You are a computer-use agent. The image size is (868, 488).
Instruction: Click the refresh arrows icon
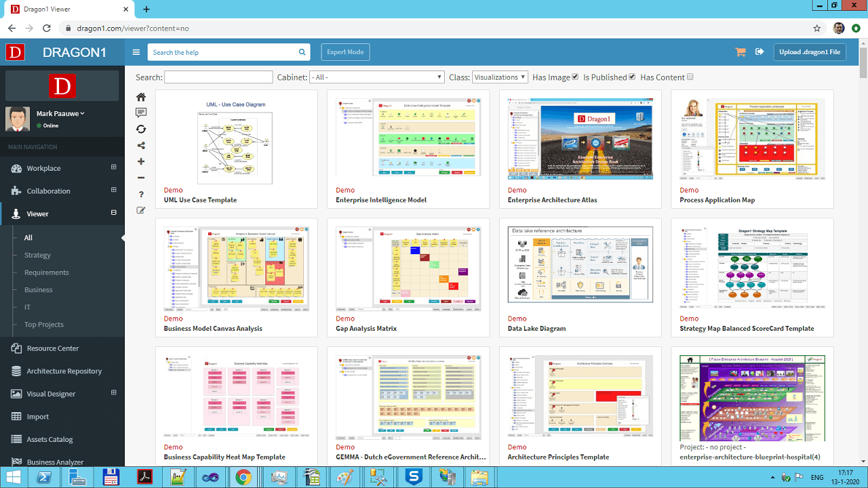click(141, 129)
